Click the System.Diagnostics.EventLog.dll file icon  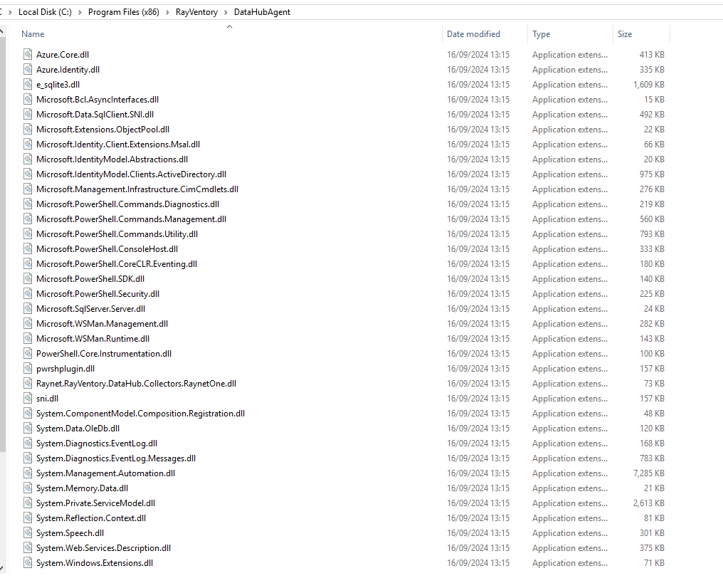click(x=28, y=443)
